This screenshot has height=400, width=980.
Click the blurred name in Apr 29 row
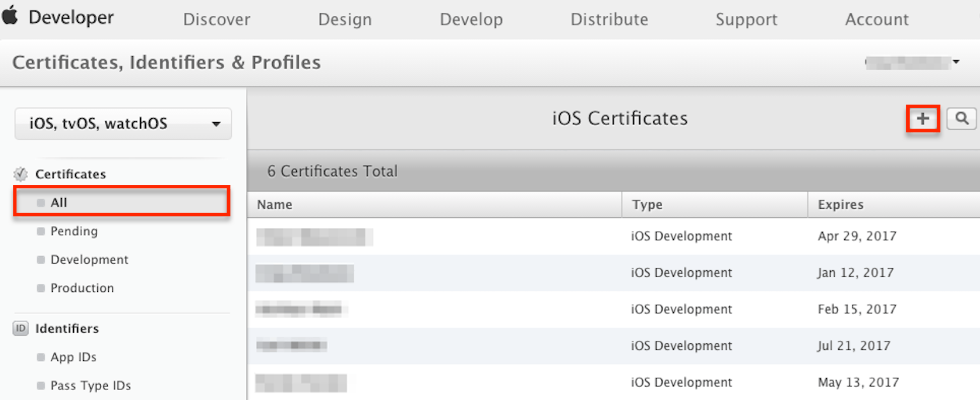pyautogui.click(x=314, y=237)
